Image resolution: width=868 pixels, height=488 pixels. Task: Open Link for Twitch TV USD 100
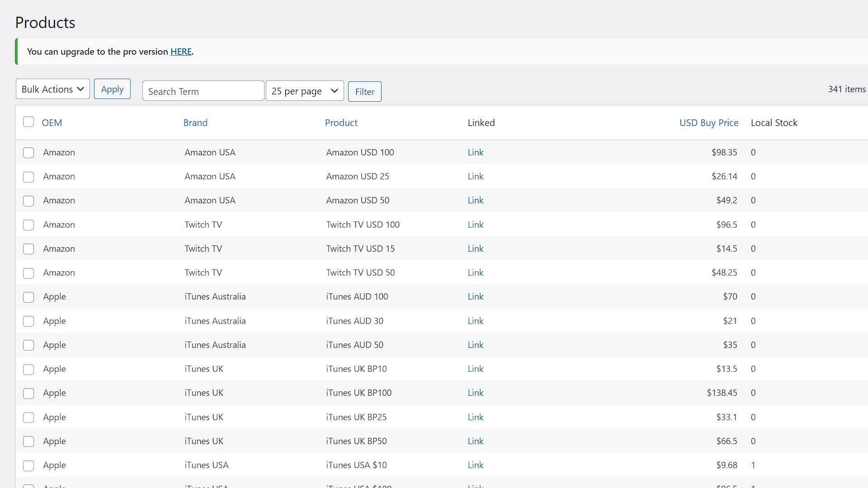click(475, 225)
